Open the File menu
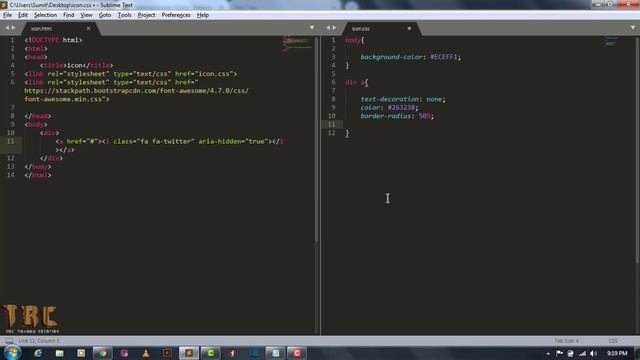Screen dimensions: 640x360 (7, 15)
